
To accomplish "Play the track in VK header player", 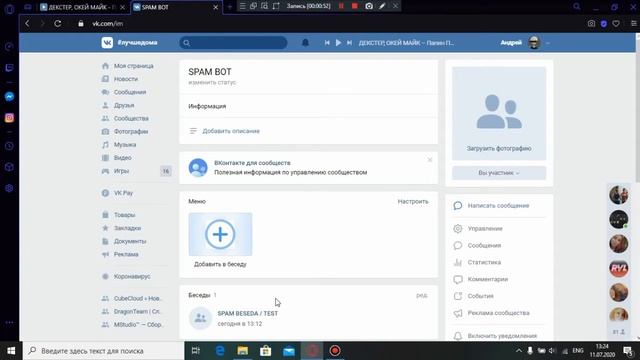I will tap(338, 42).
